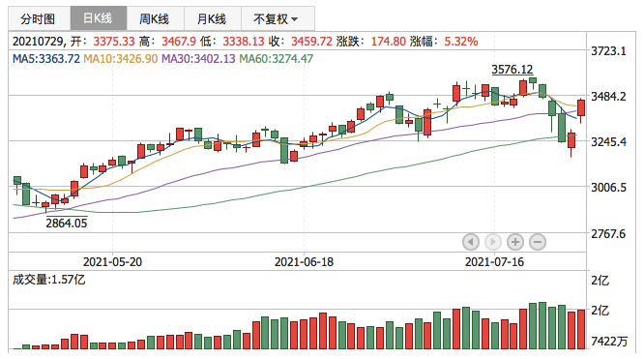
Task: Click the 3723.1 price axis value
Action: 608,51
